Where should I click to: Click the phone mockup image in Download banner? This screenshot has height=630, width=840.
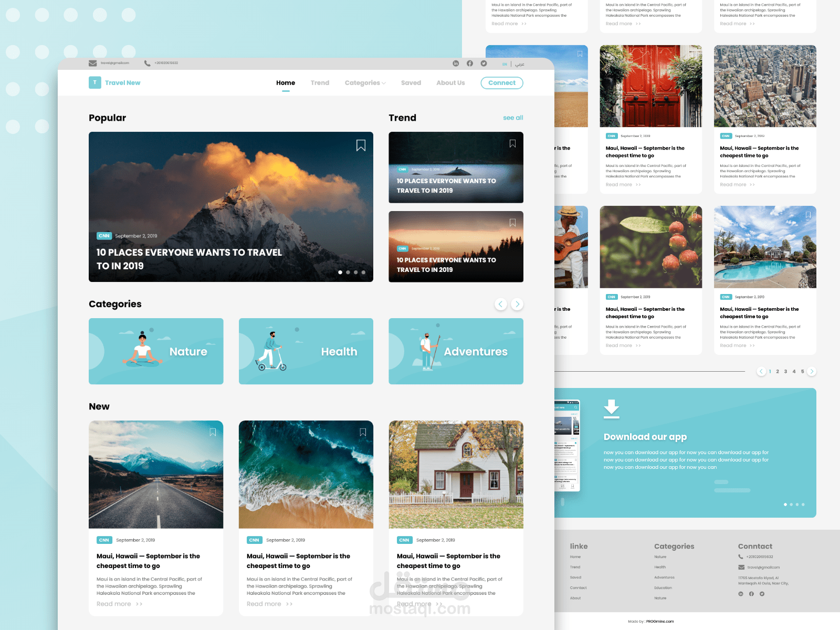[567, 446]
